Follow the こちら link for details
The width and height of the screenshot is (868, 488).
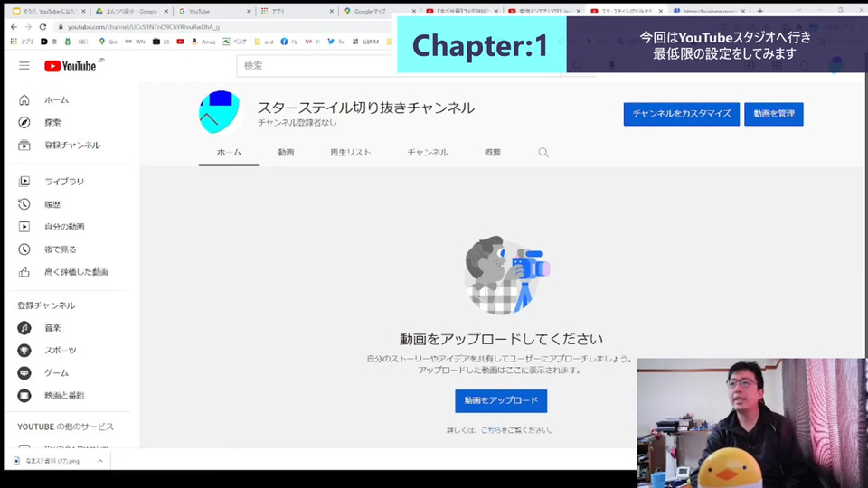pos(490,430)
